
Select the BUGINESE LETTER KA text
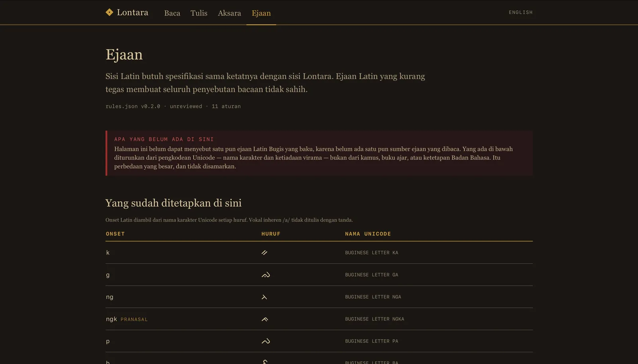372,252
